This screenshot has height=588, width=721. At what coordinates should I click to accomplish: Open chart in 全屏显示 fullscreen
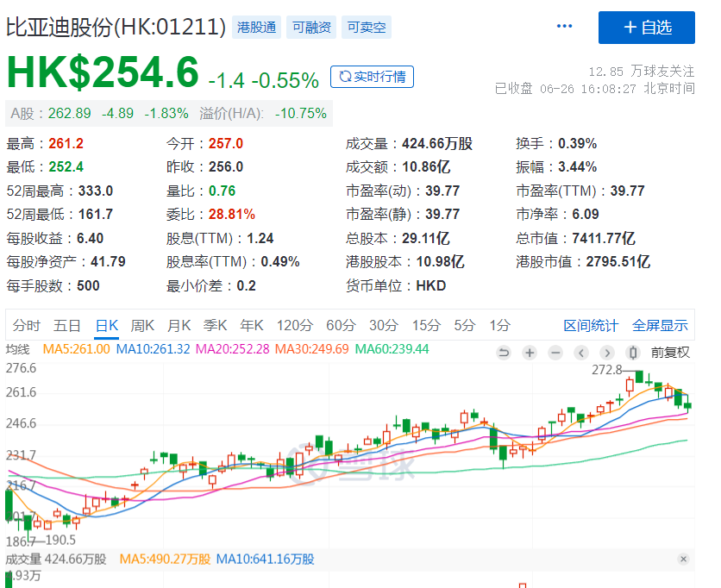(660, 326)
